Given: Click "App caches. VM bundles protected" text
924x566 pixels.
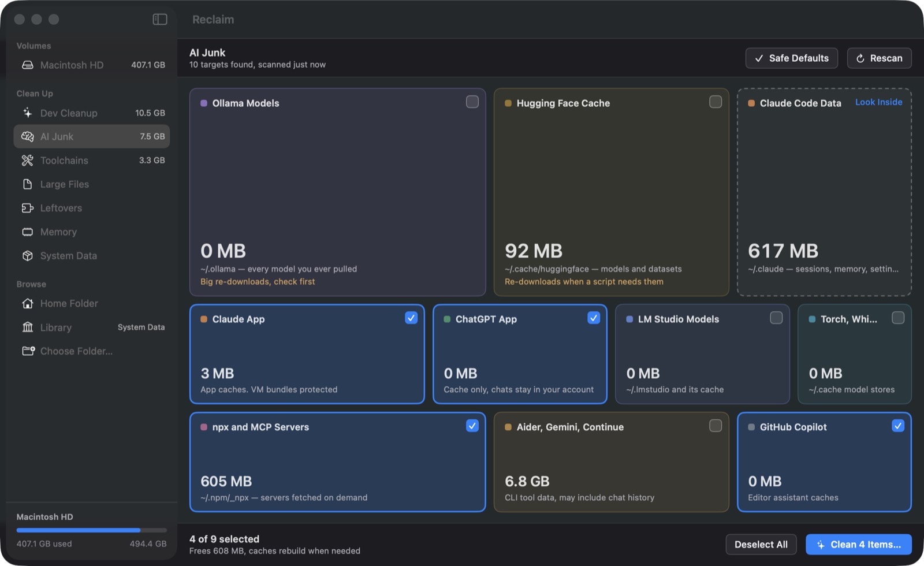Looking at the screenshot, I should tap(269, 390).
